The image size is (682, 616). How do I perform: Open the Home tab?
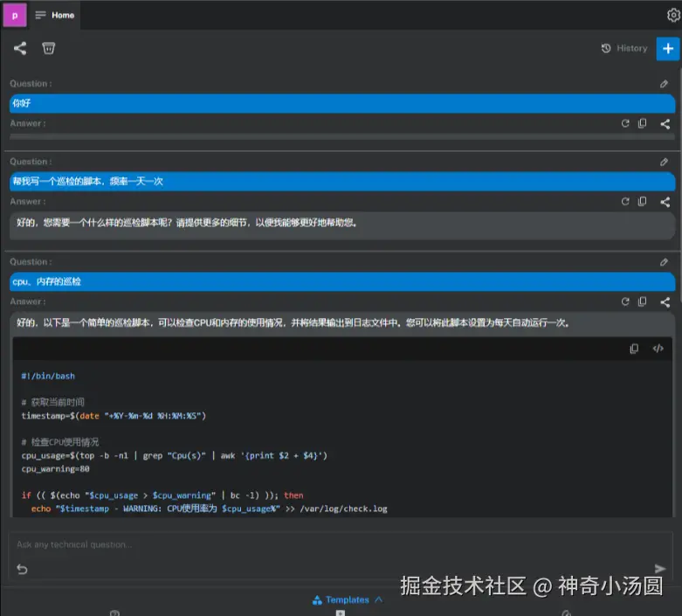(55, 15)
